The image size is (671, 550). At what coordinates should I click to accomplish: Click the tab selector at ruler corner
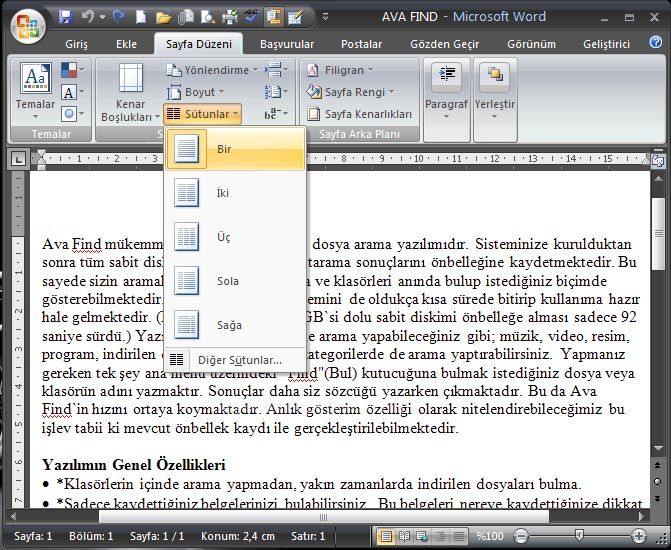18,159
